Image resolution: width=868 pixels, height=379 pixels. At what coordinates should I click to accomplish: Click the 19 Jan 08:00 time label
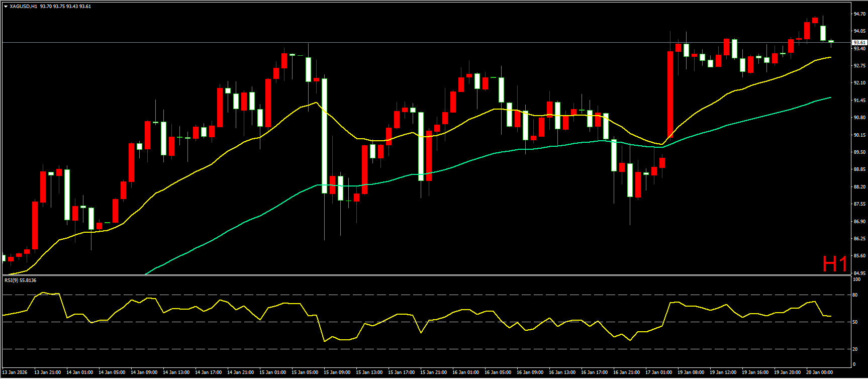point(691,372)
